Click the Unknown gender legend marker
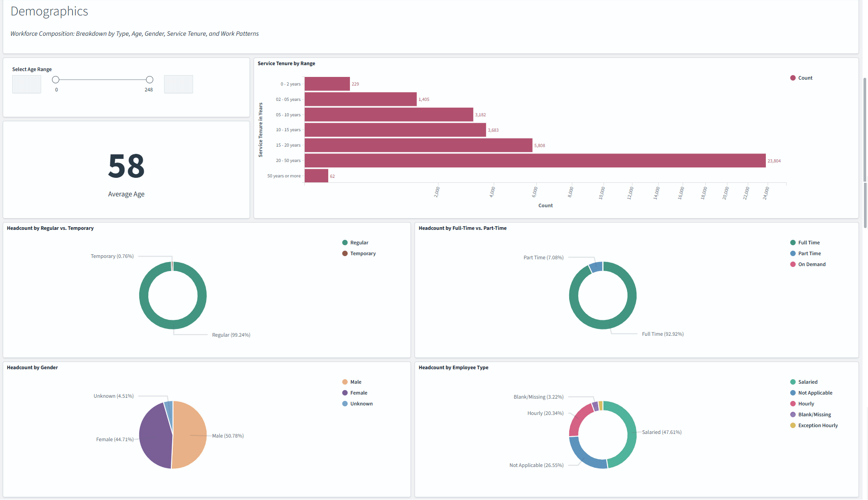868x500 pixels. point(345,404)
